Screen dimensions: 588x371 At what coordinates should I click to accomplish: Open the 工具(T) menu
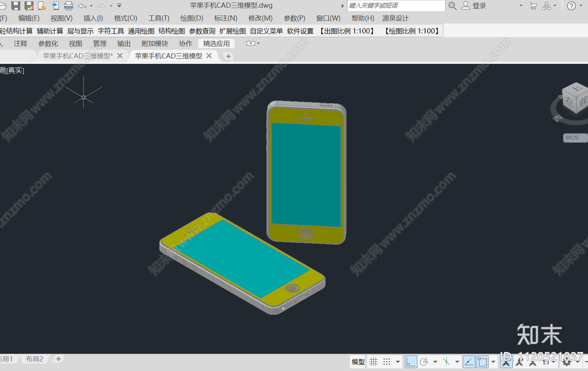159,18
